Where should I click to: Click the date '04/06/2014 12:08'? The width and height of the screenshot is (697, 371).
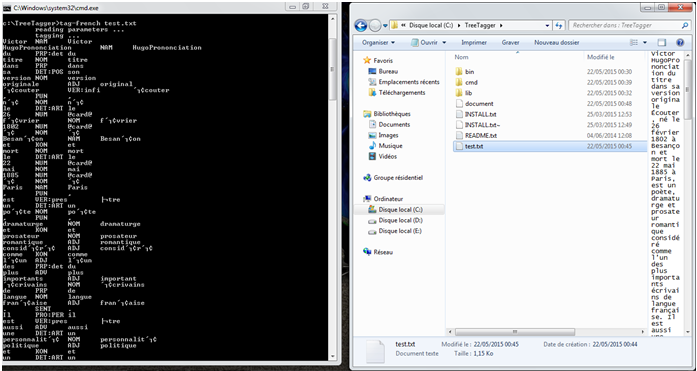[x=609, y=136]
